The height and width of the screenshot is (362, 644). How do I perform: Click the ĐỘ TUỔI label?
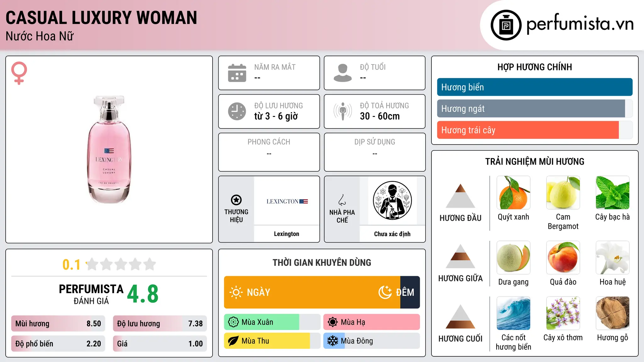(373, 67)
